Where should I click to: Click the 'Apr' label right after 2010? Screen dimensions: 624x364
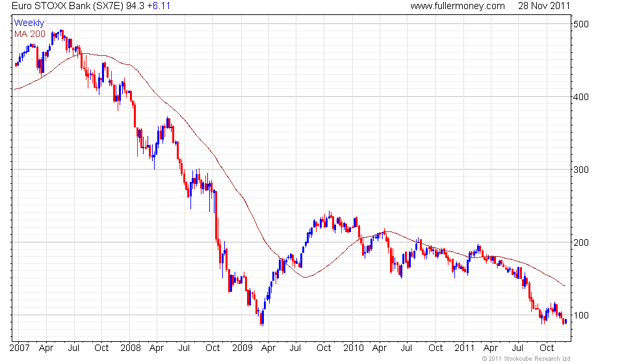tap(379, 348)
